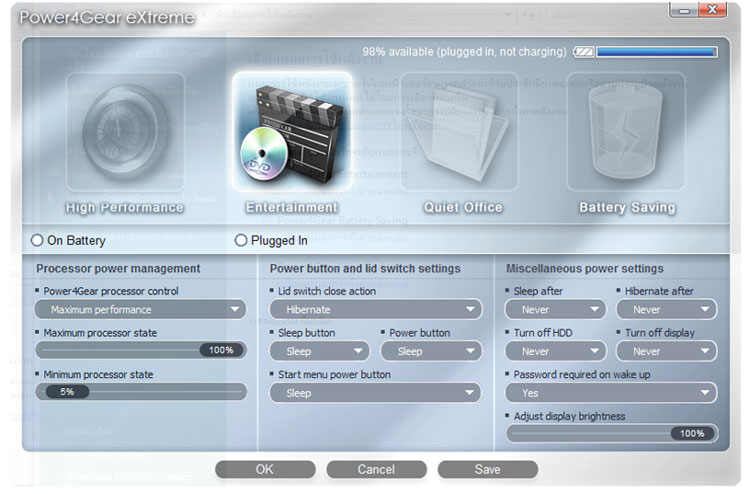Viewport: 750px width, 494px height.
Task: Click the Battery Saving mode label
Action: (627, 208)
